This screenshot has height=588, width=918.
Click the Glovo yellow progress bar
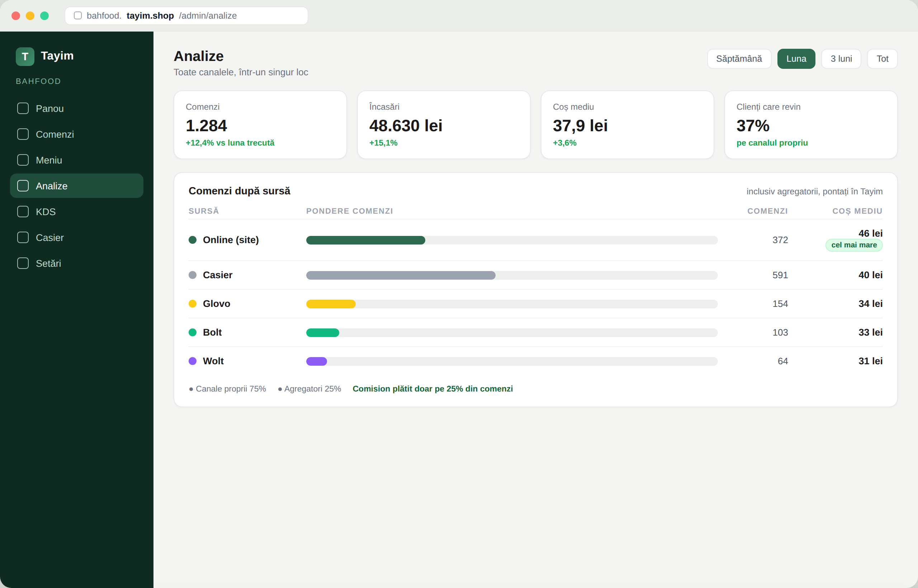click(331, 304)
